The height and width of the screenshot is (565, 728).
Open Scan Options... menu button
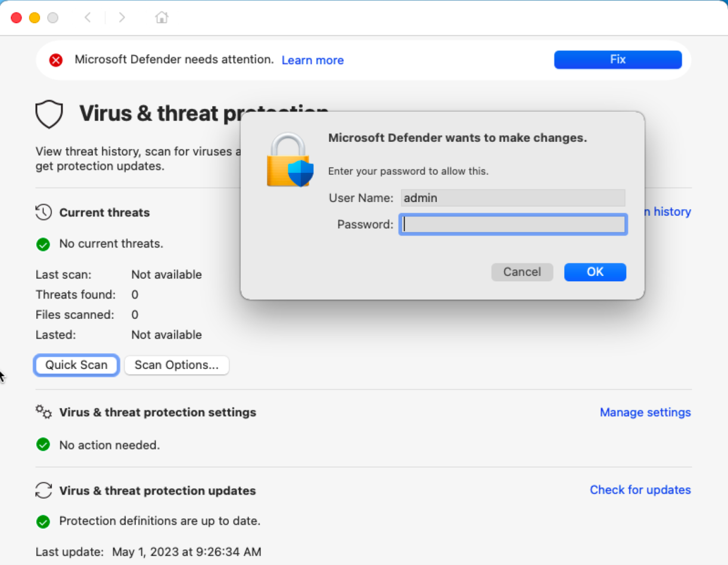click(x=176, y=365)
